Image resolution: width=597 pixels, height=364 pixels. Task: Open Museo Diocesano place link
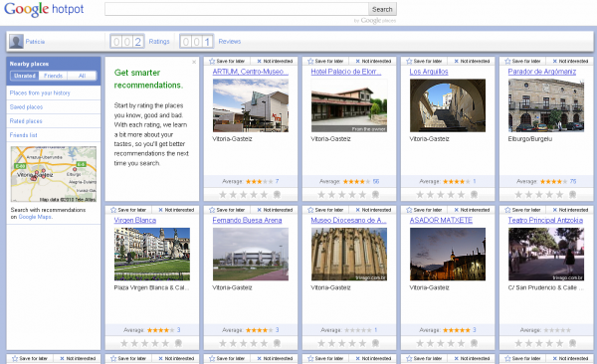point(349,220)
